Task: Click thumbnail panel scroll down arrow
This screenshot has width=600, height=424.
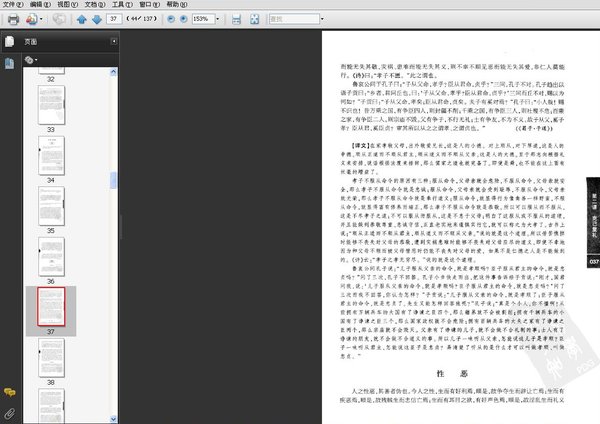Action: (113, 419)
